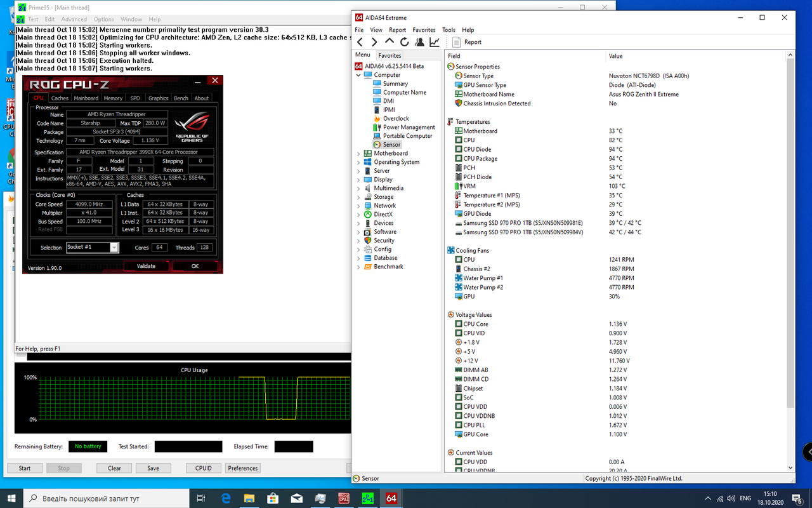Select IPMI in the AIDA64 tree

[389, 110]
